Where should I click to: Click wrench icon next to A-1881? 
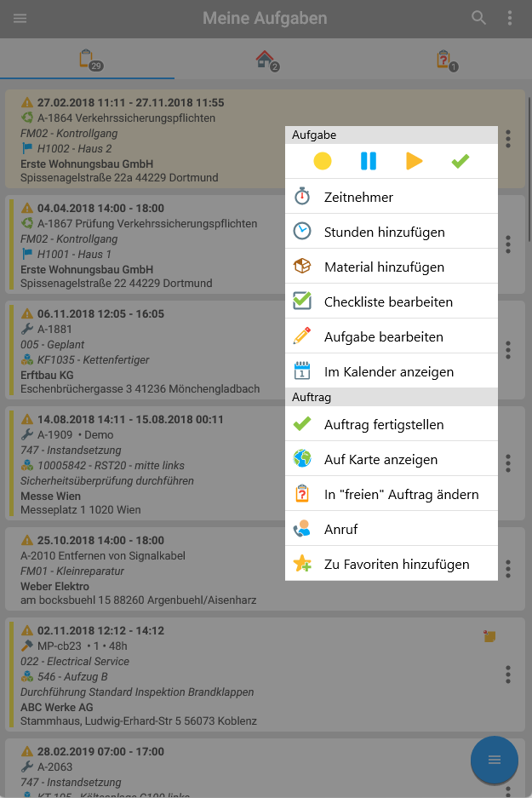click(x=27, y=329)
